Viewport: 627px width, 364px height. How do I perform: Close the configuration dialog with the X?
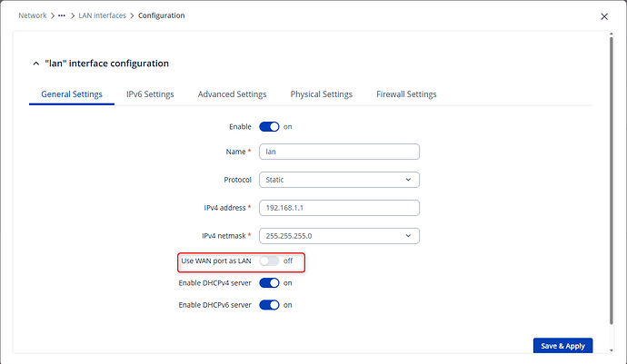click(605, 16)
